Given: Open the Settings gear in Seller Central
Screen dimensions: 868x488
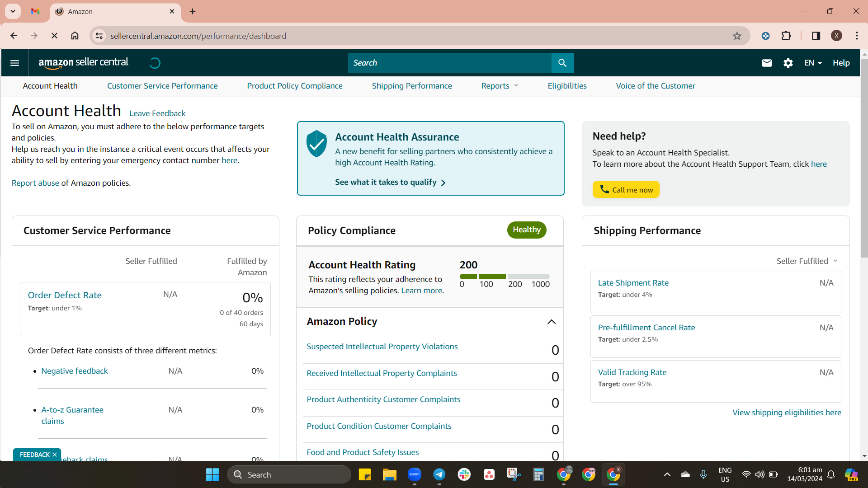Looking at the screenshot, I should pos(788,63).
